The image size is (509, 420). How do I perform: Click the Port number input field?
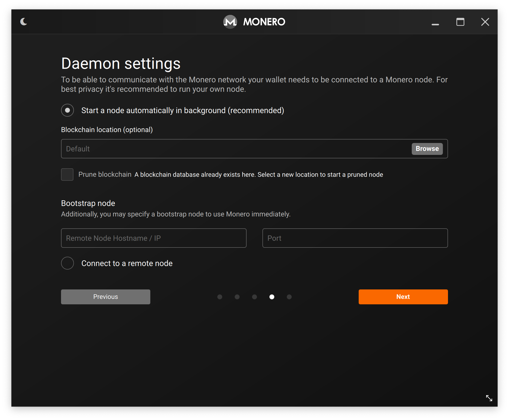(x=354, y=238)
